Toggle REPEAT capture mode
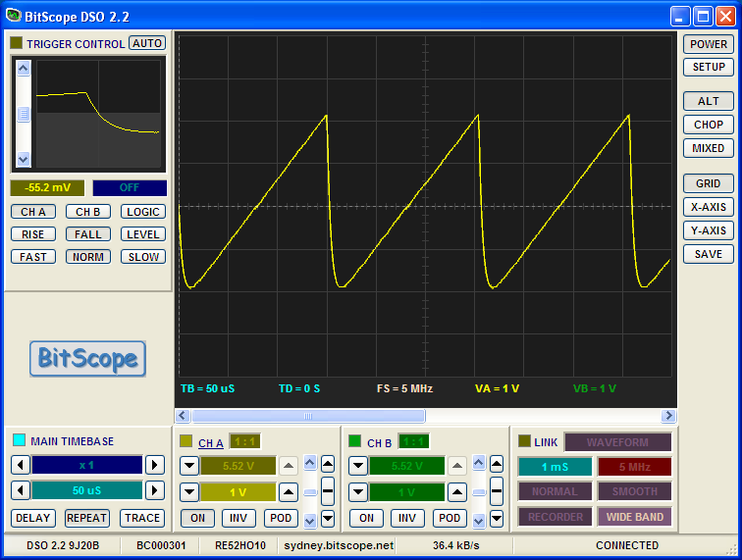Image resolution: width=742 pixels, height=560 pixels. click(x=86, y=518)
